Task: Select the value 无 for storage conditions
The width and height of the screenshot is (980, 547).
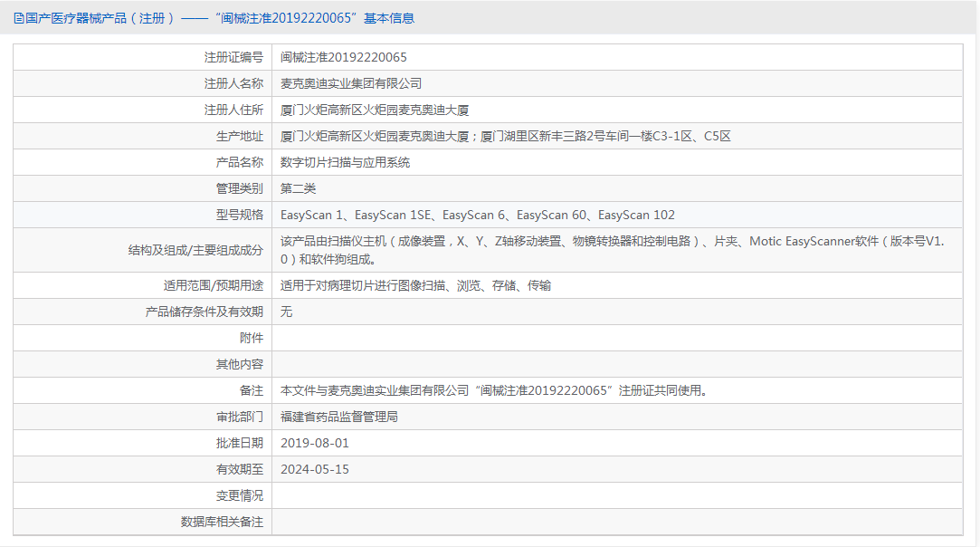Action: click(x=286, y=312)
